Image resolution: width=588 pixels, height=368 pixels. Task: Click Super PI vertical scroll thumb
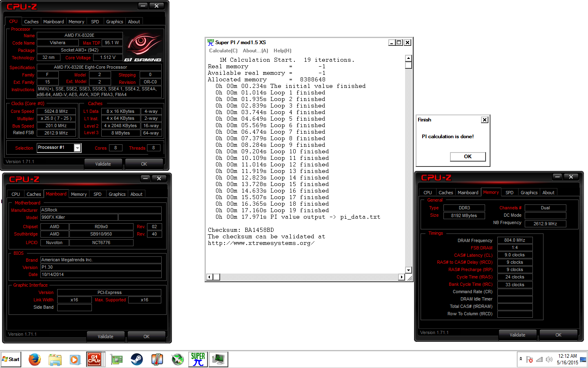coord(408,65)
